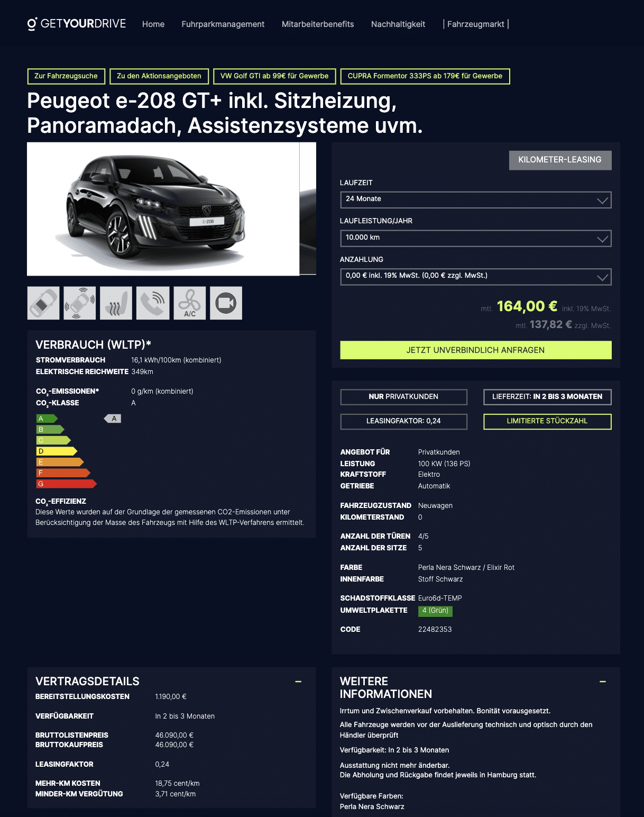The height and width of the screenshot is (817, 644).
Task: Click the net price 137,82 €
Action: click(551, 324)
